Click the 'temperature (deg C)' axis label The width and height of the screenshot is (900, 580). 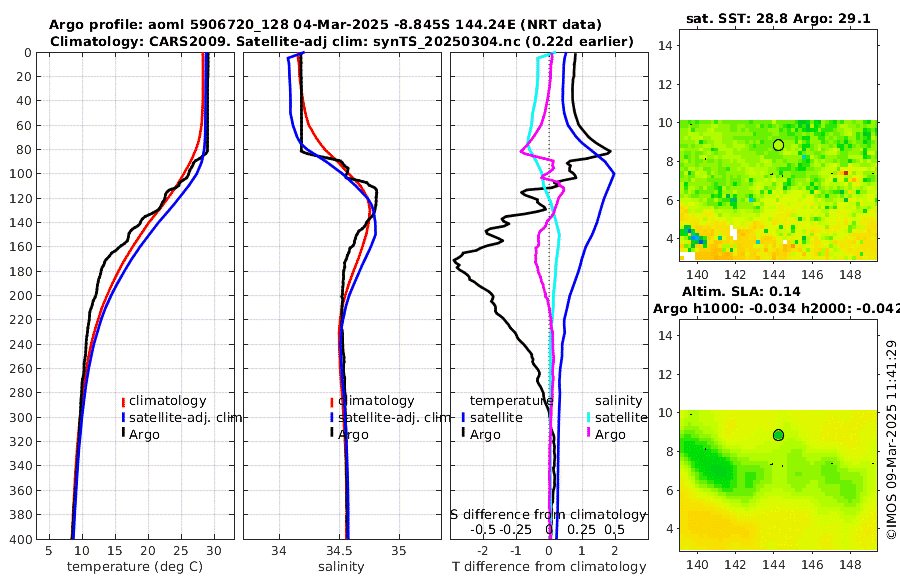pyautogui.click(x=135, y=567)
